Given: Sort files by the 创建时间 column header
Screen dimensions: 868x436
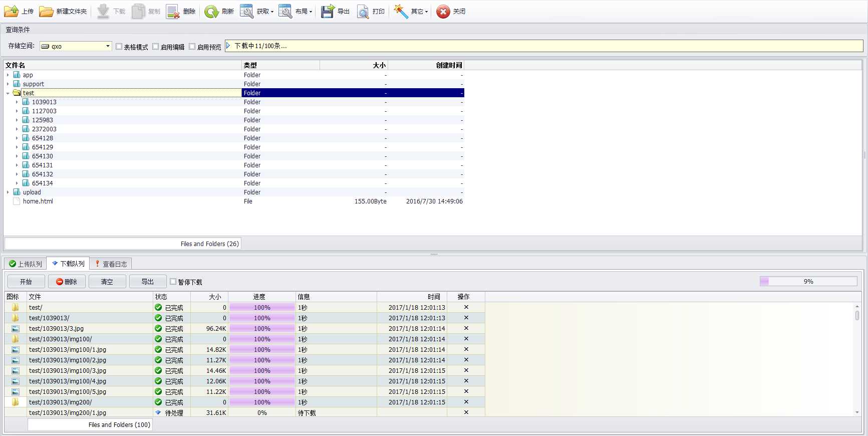Looking at the screenshot, I should pyautogui.click(x=426, y=65).
